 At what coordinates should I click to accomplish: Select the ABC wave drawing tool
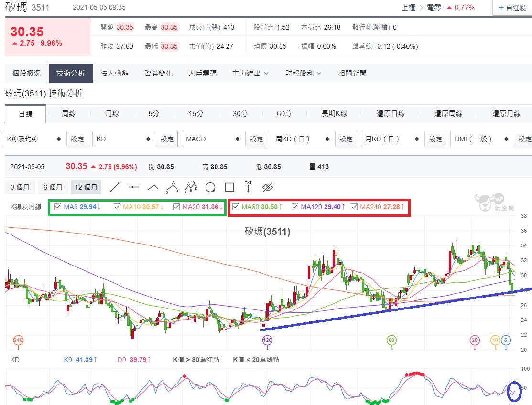pyautogui.click(x=191, y=187)
